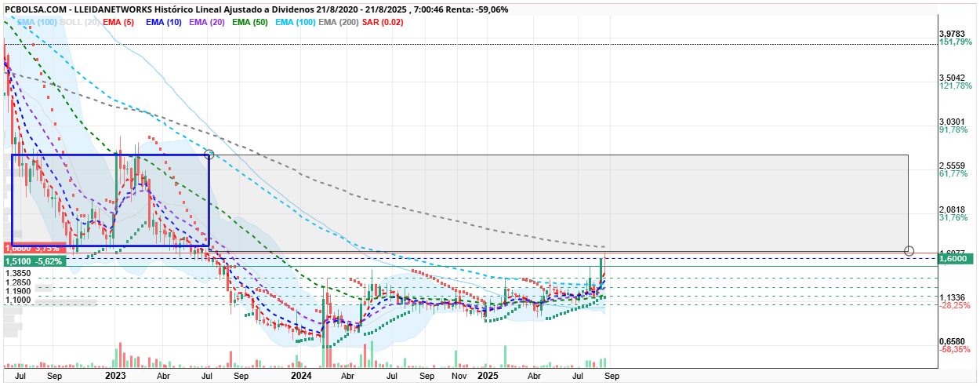Click the 1,1000 support level label
This screenshot has height=386, width=980.
click(x=17, y=300)
